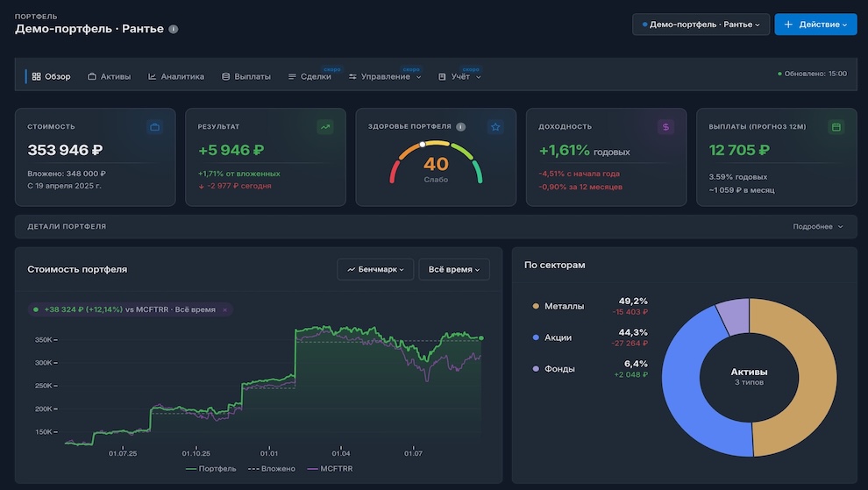Click the dollar icon on Доходность card
The image size is (868, 490).
pyautogui.click(x=666, y=127)
